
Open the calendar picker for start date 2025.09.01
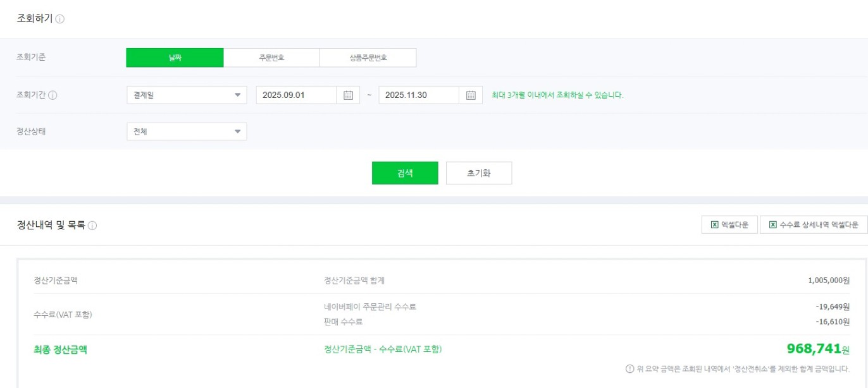[x=348, y=95]
